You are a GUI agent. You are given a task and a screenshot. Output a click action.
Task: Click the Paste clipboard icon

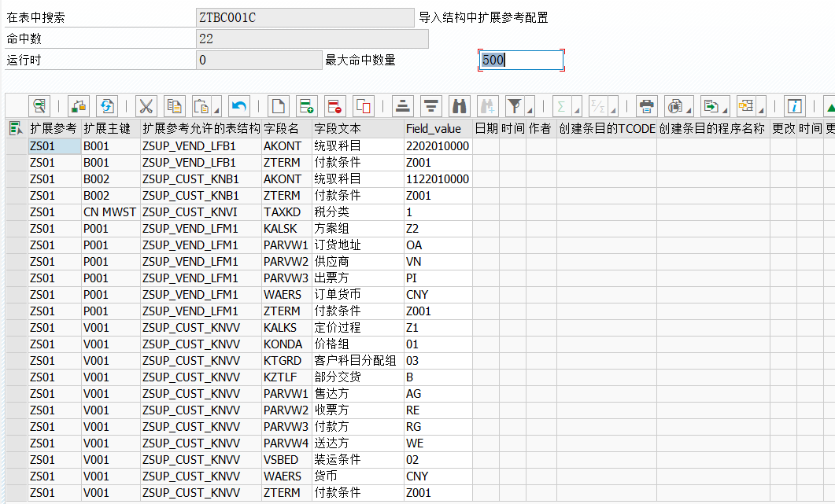201,106
